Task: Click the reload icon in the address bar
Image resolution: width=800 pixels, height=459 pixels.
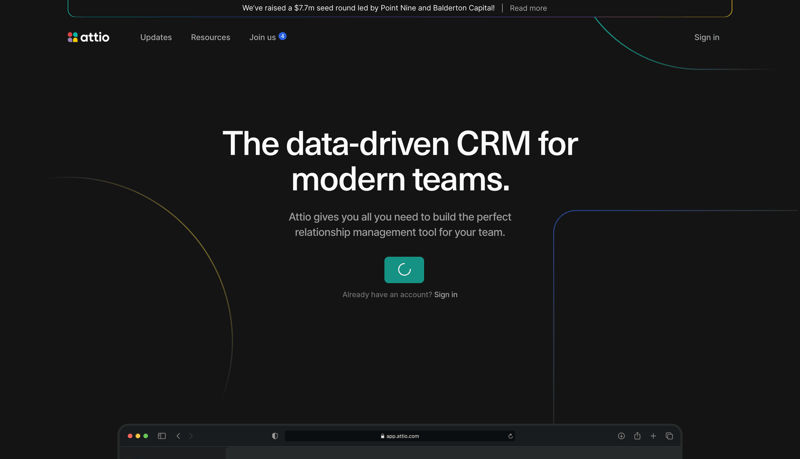Action: click(x=510, y=436)
